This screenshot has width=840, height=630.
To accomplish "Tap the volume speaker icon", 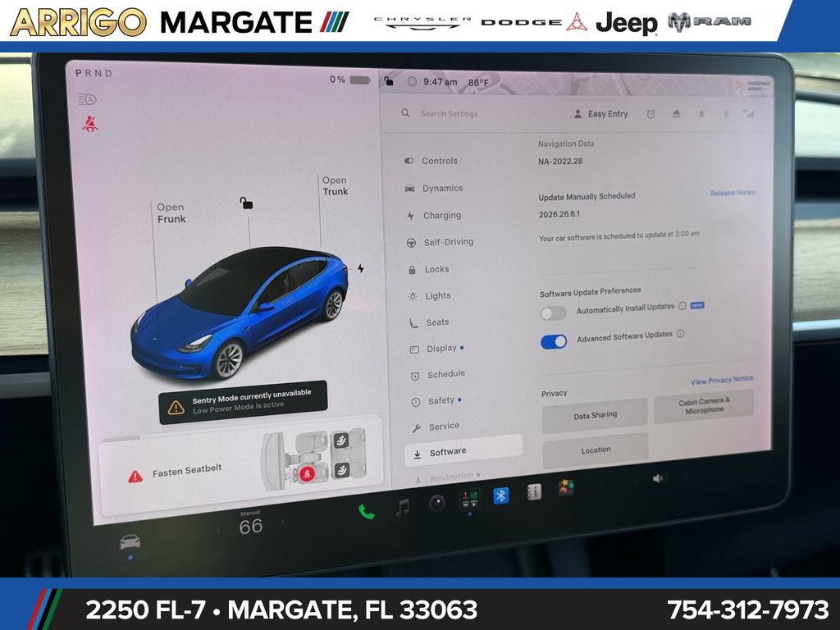I will click(x=658, y=478).
